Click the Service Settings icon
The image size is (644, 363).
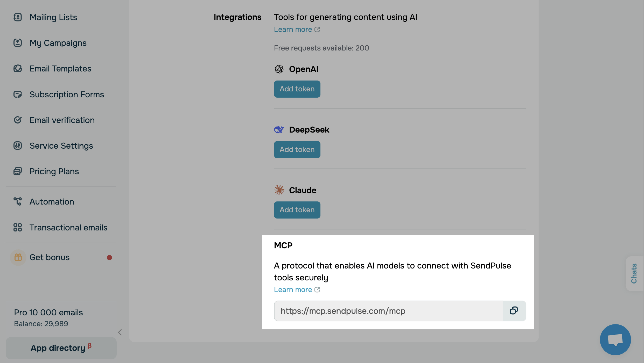point(18,146)
